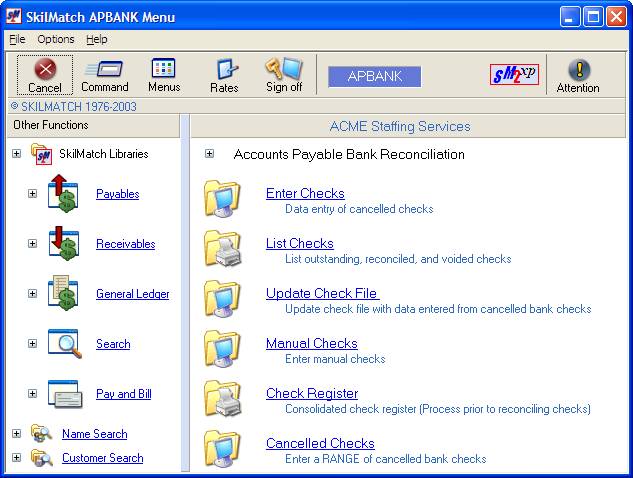The width and height of the screenshot is (633, 478).
Task: Click the Cancelled Checks folder icon
Action: 222,449
